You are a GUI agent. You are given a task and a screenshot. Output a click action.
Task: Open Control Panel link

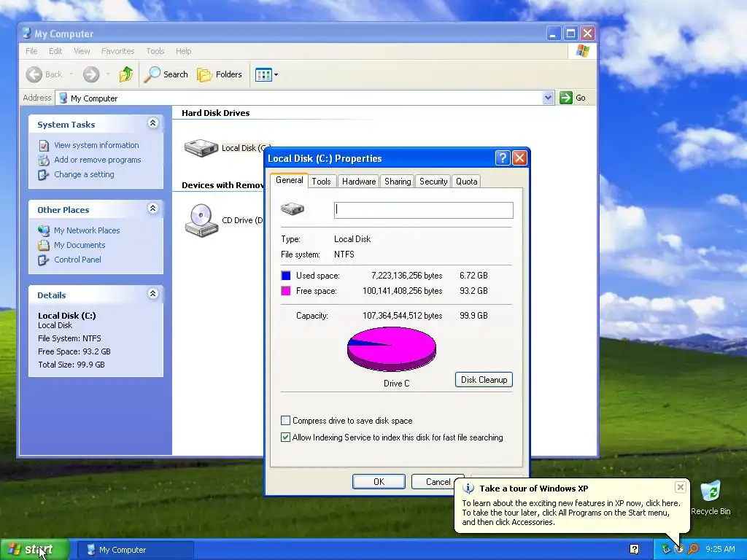point(77,260)
